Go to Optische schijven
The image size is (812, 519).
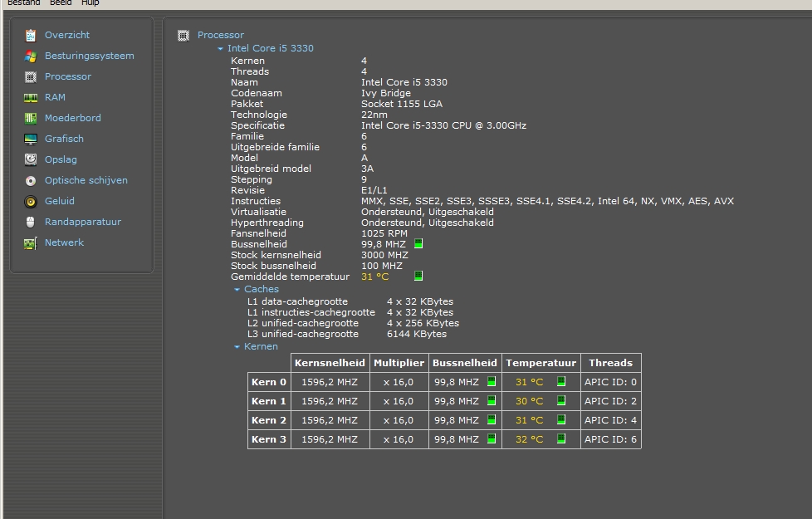[86, 180]
